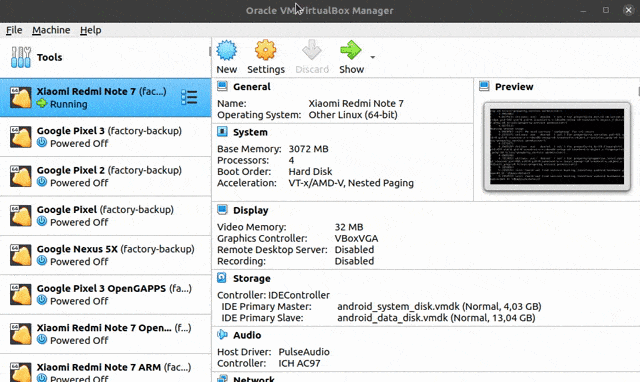The height and width of the screenshot is (382, 640).
Task: Select the Google Nexus 5X VM
Action: (x=106, y=255)
